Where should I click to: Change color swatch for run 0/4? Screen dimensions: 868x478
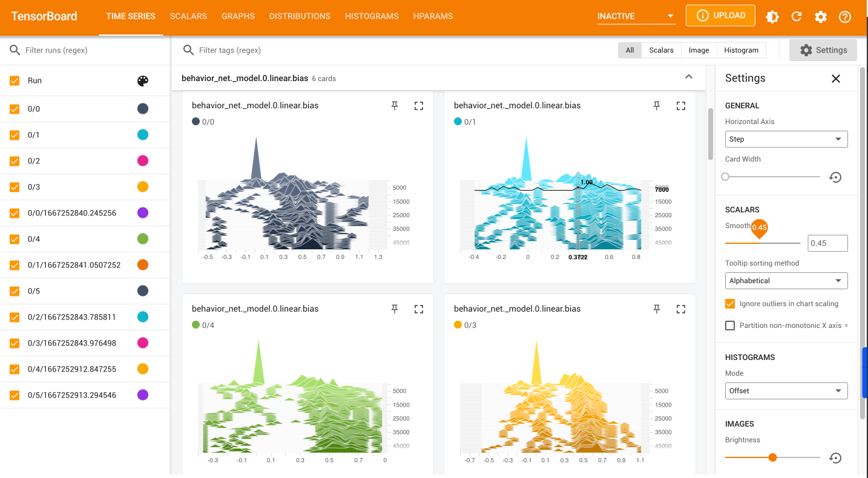tap(143, 240)
